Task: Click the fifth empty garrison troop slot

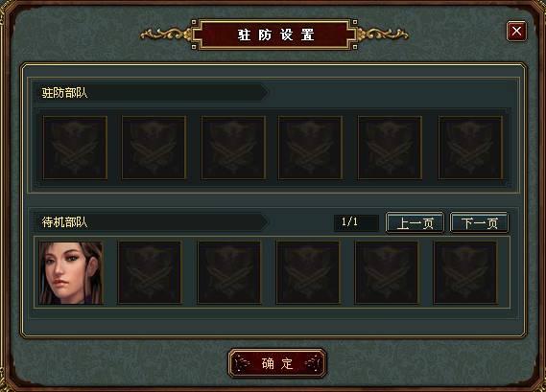Action: (390, 148)
